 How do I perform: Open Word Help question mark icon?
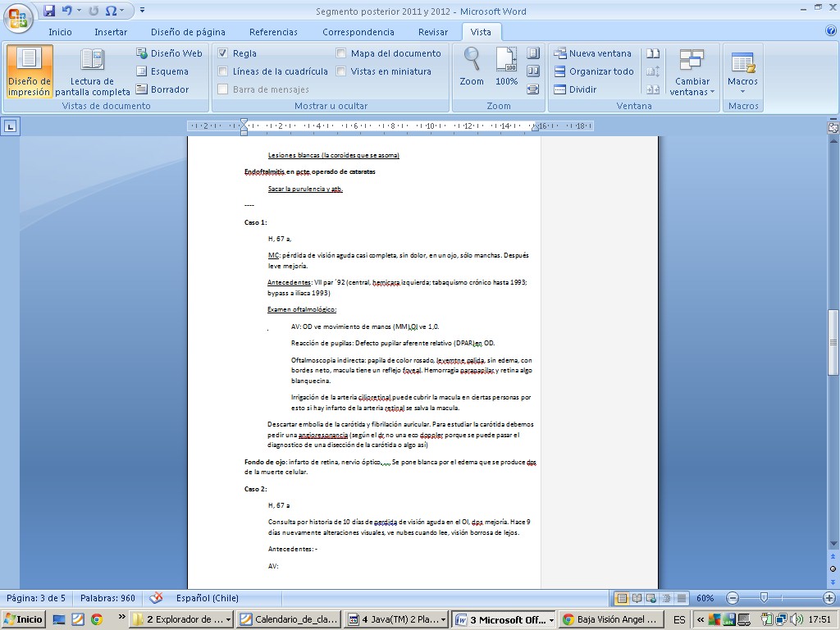click(830, 31)
